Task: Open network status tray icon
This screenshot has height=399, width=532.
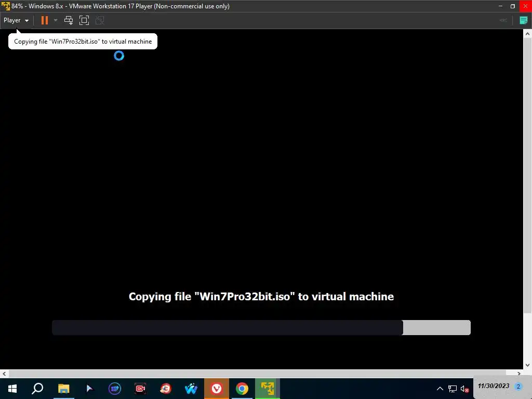Action: 453,389
